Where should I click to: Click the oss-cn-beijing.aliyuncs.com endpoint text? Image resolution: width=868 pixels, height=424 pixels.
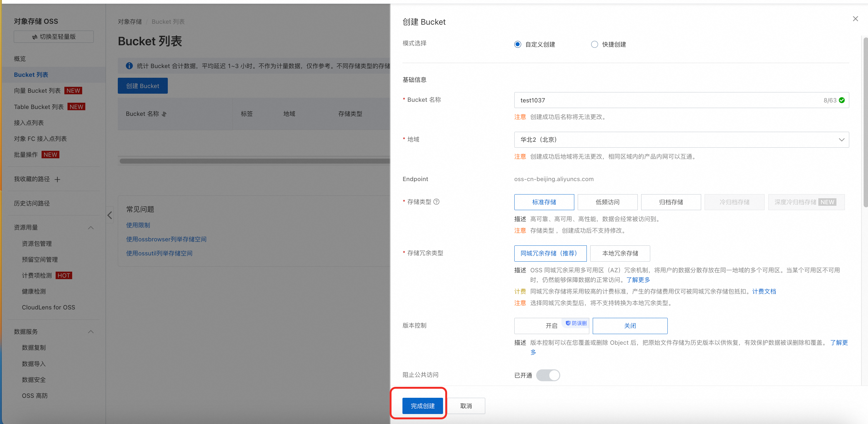pos(554,179)
